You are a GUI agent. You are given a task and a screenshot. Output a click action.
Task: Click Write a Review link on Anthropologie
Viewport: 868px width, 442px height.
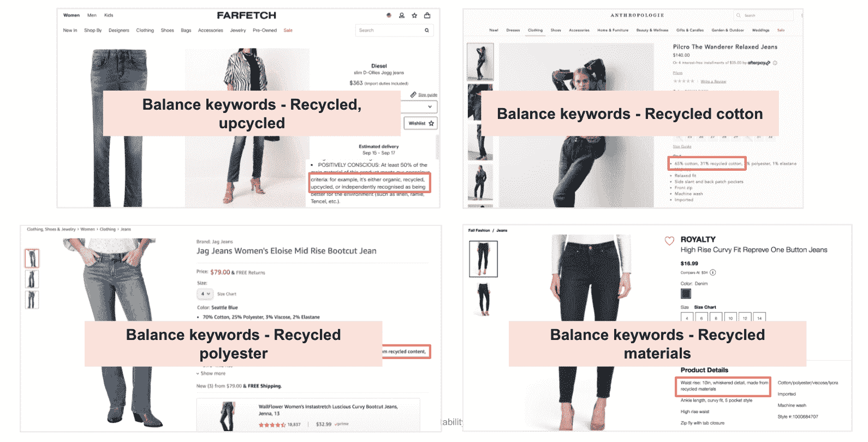click(x=713, y=81)
